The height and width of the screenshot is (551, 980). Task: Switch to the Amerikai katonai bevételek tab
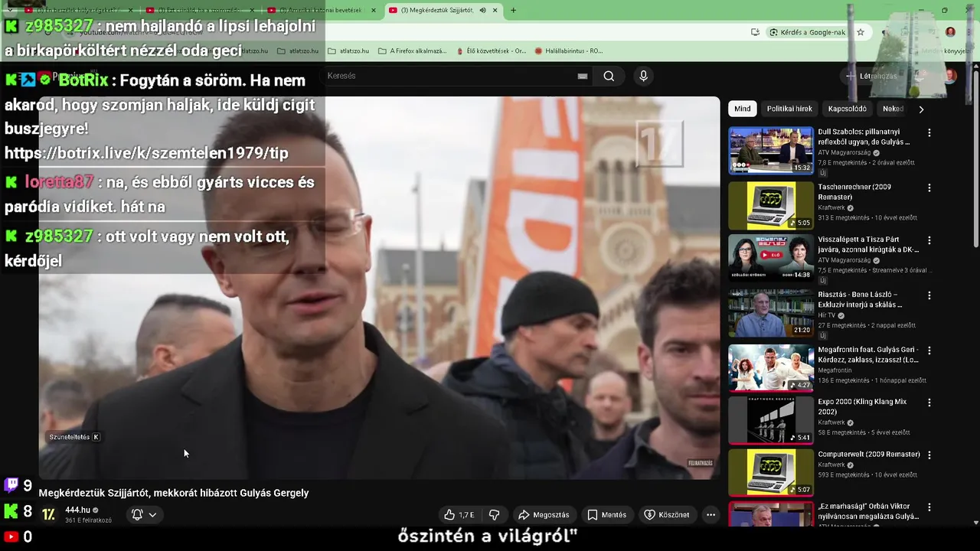pyautogui.click(x=320, y=10)
